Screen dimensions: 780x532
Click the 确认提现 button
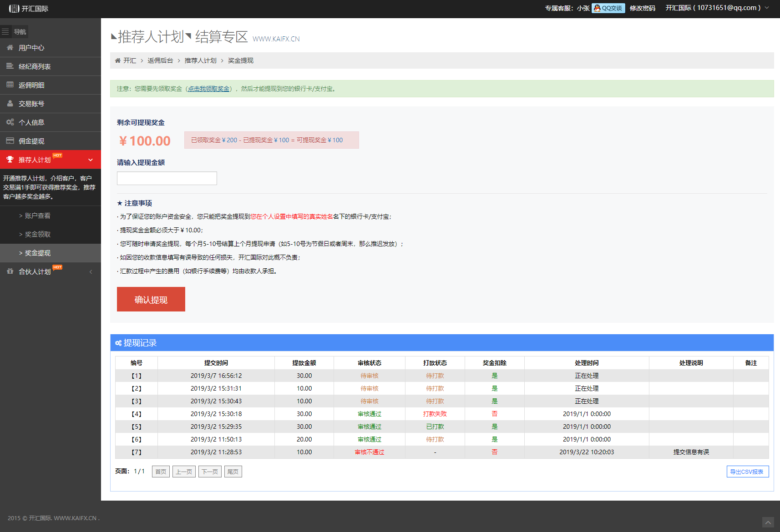(151, 299)
